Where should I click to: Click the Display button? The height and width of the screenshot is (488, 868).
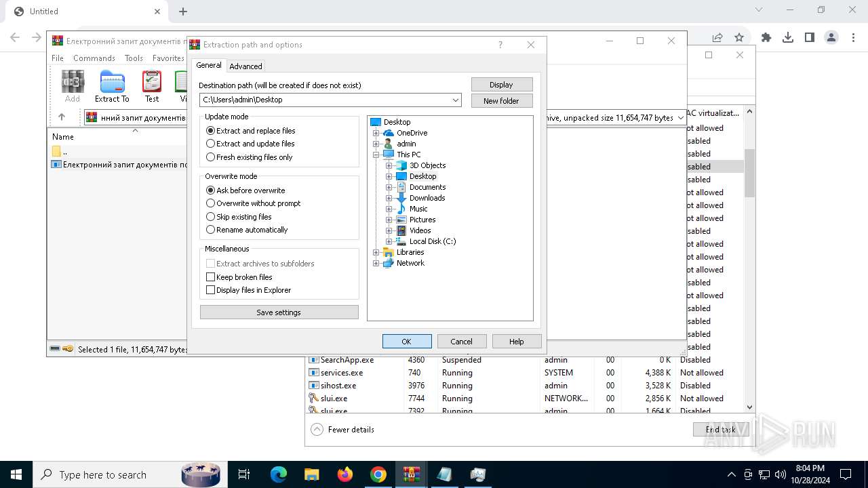[x=501, y=85]
